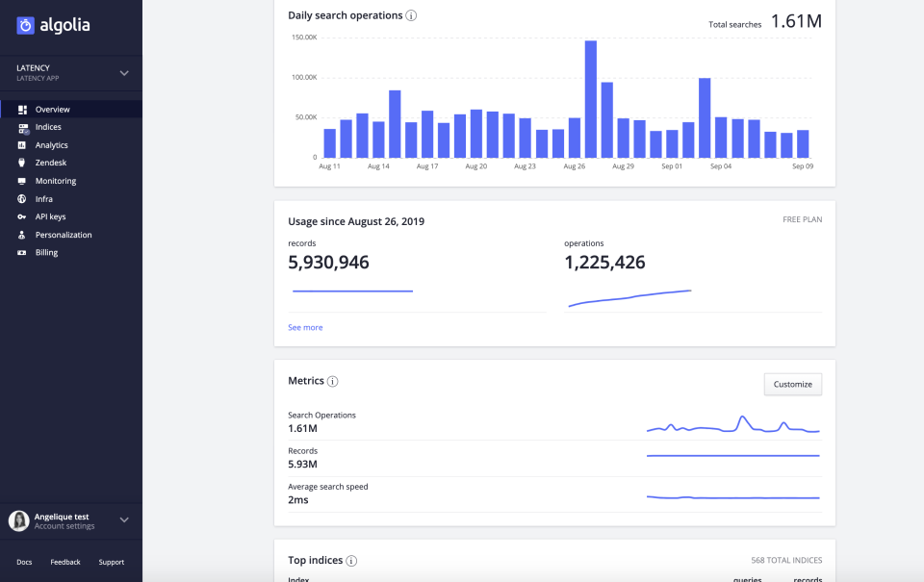Open the Top indices info tooltip
The height and width of the screenshot is (582, 924).
coord(350,560)
